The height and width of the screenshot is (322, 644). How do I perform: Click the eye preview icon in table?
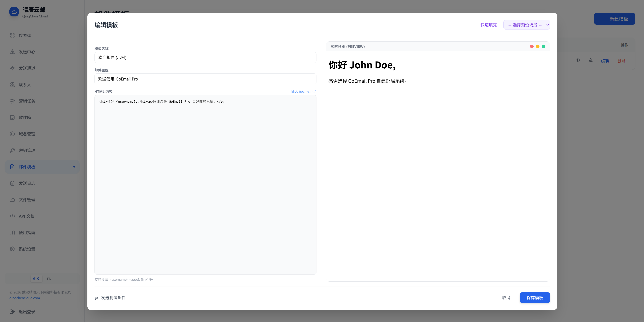[578, 60]
